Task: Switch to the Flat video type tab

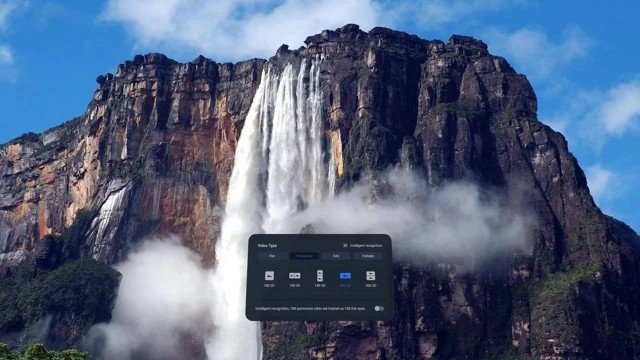Action: point(272,256)
